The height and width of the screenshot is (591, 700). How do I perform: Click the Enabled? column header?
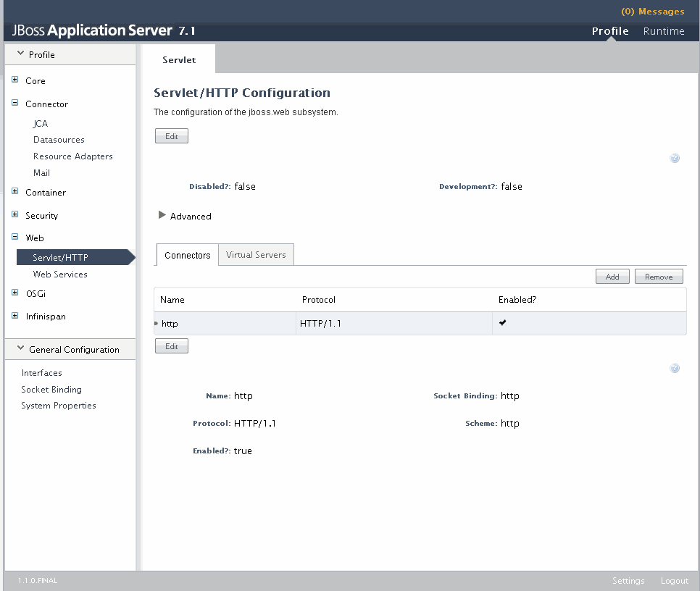coord(517,300)
